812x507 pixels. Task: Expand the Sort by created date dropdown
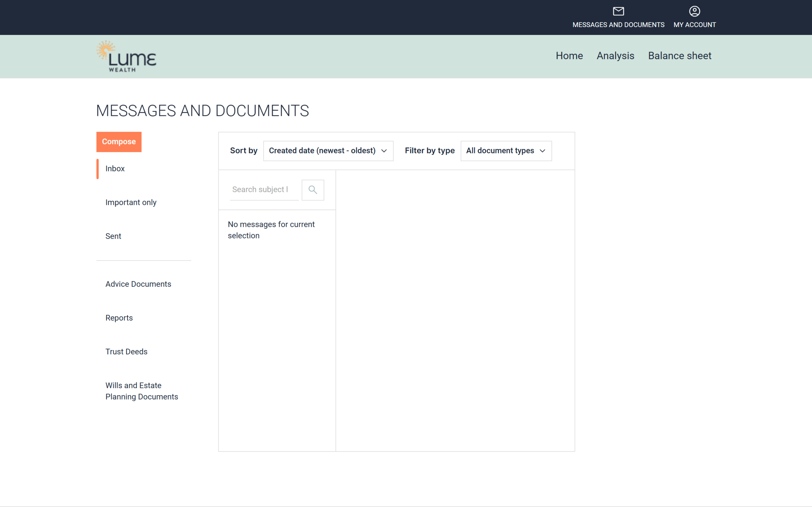click(322, 151)
